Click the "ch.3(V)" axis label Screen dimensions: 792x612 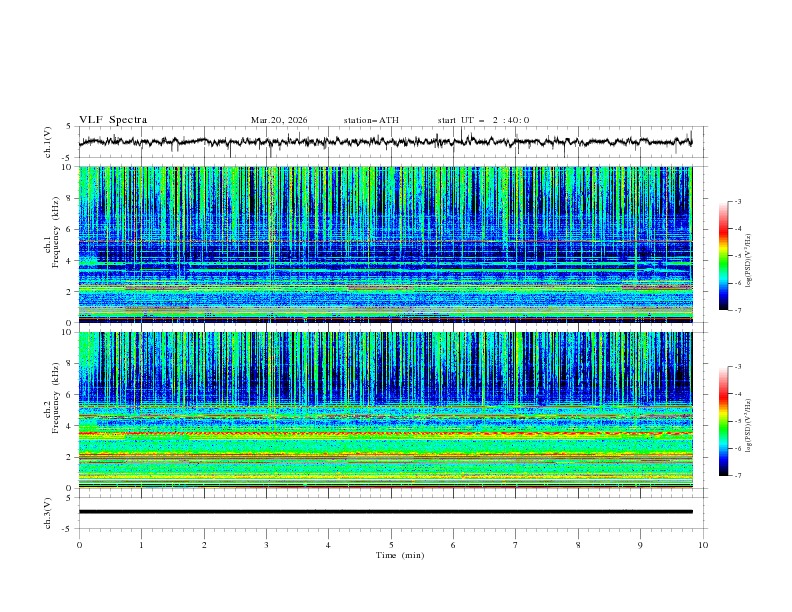[x=48, y=513]
